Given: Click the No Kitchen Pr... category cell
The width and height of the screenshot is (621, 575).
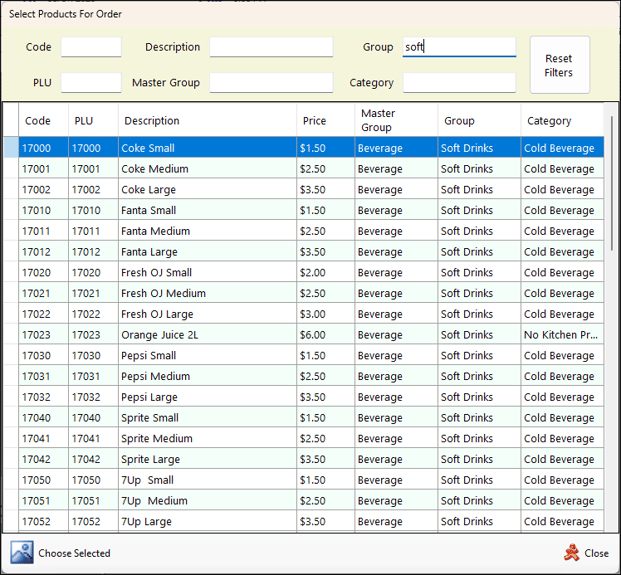Looking at the screenshot, I should 562,335.
